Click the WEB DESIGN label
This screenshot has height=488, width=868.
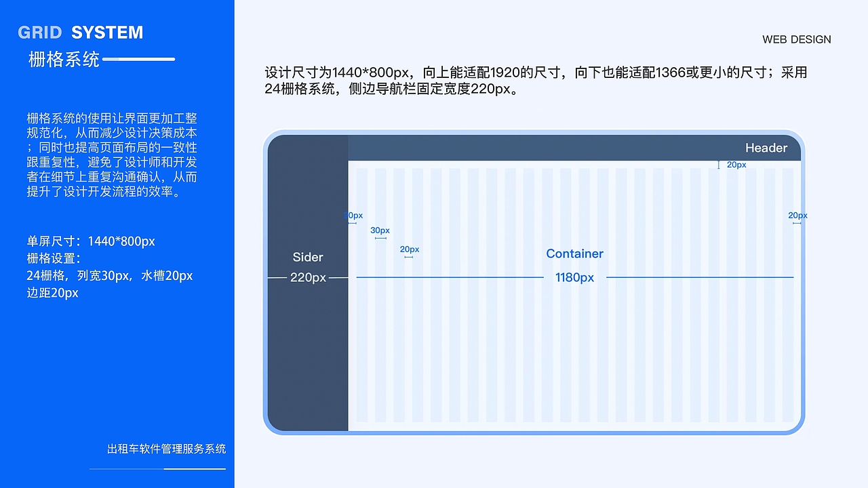pos(797,39)
